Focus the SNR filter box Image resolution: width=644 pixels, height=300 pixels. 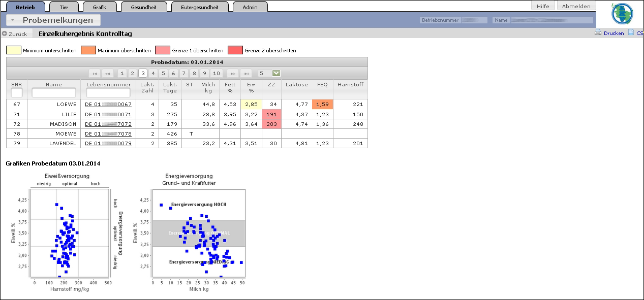point(17,93)
